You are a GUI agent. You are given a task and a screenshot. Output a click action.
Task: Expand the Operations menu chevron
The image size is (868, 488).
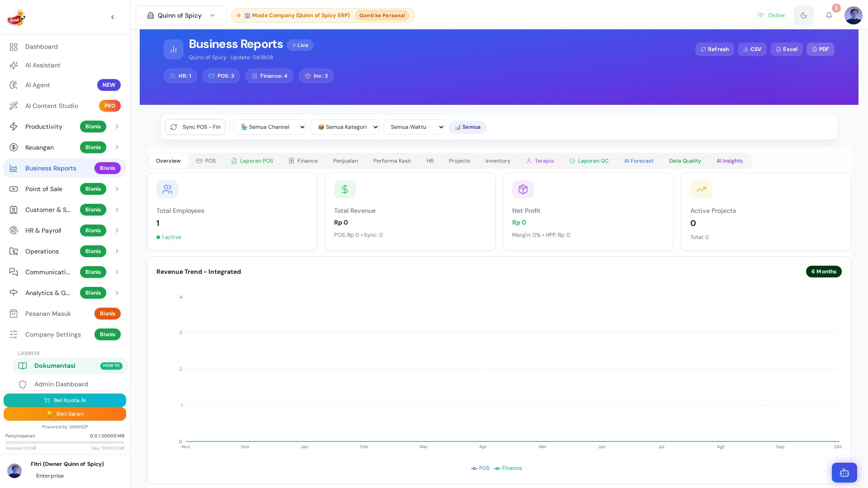pos(117,251)
